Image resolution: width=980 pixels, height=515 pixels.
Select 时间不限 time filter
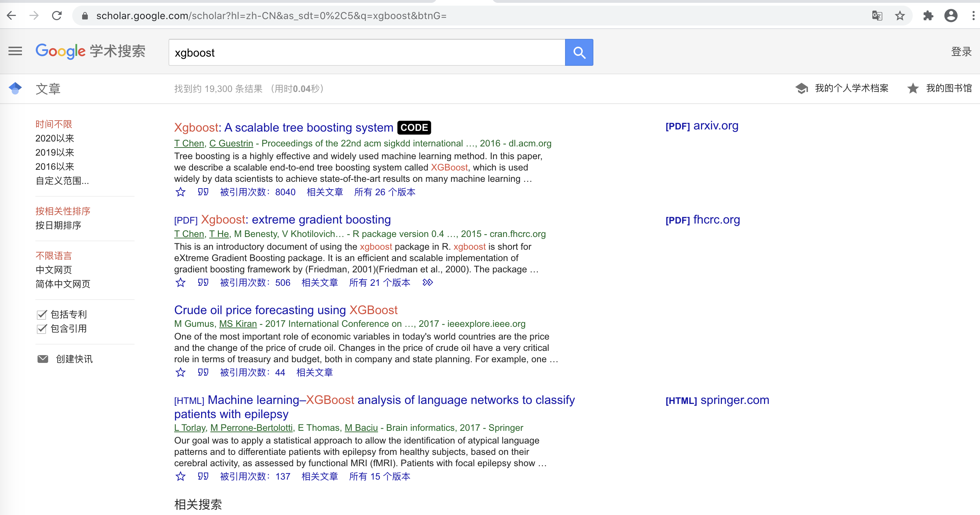click(x=54, y=124)
